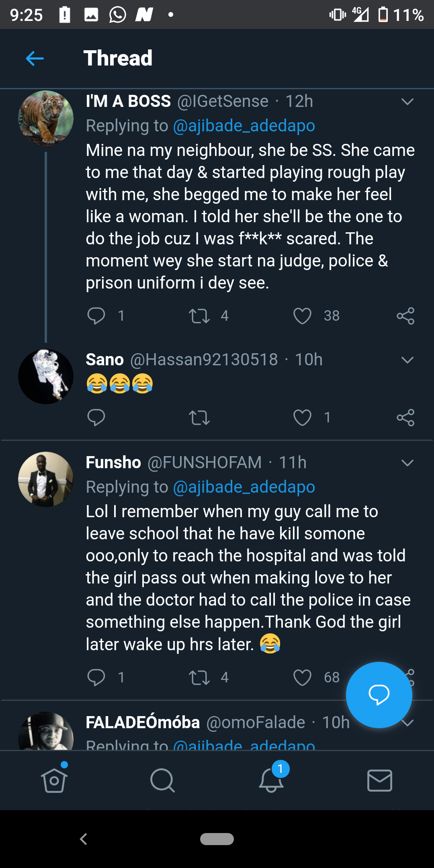This screenshot has height=868, width=434.
Task: Open dropdown chevron on Sano's tweet
Action: coord(407,360)
